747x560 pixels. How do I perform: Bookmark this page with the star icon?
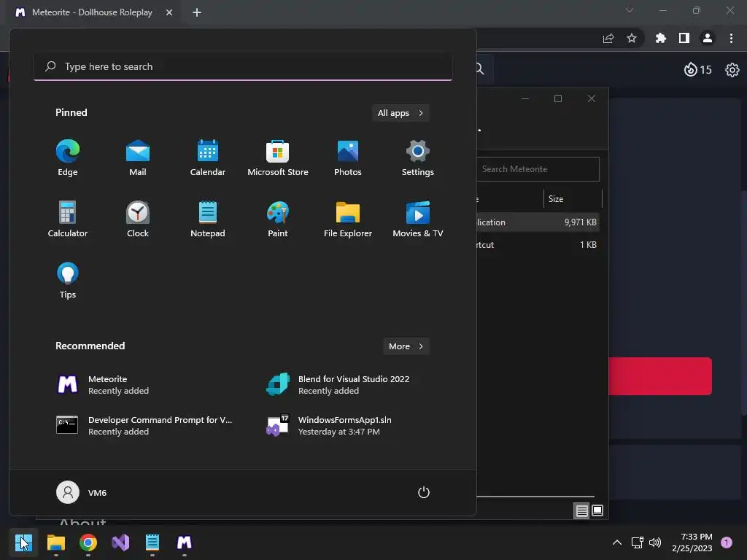point(632,39)
